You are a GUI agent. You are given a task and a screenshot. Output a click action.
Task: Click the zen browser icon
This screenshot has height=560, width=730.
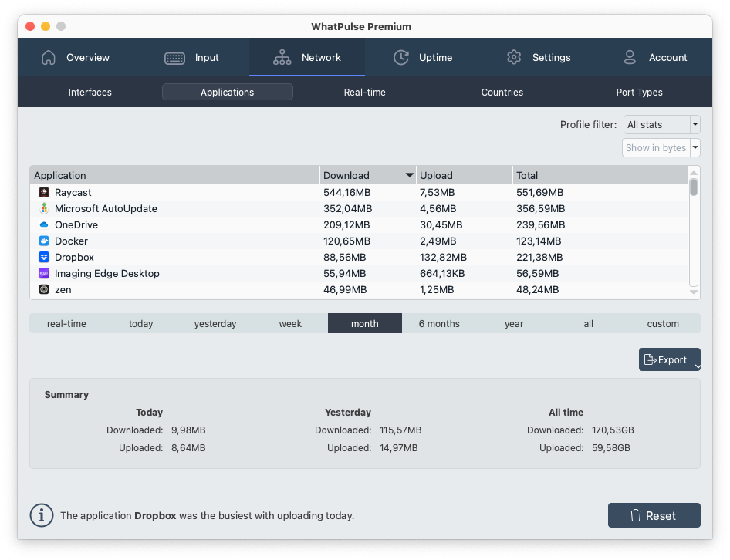tap(44, 289)
